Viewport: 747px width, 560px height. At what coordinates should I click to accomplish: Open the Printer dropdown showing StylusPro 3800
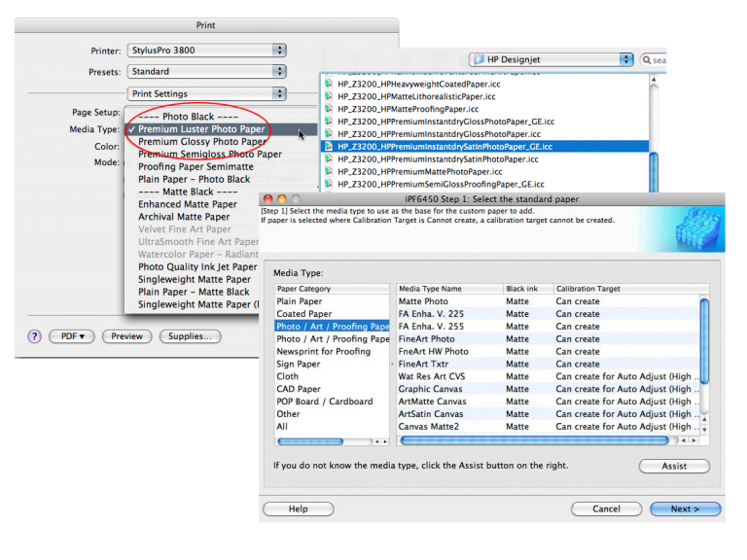(207, 51)
